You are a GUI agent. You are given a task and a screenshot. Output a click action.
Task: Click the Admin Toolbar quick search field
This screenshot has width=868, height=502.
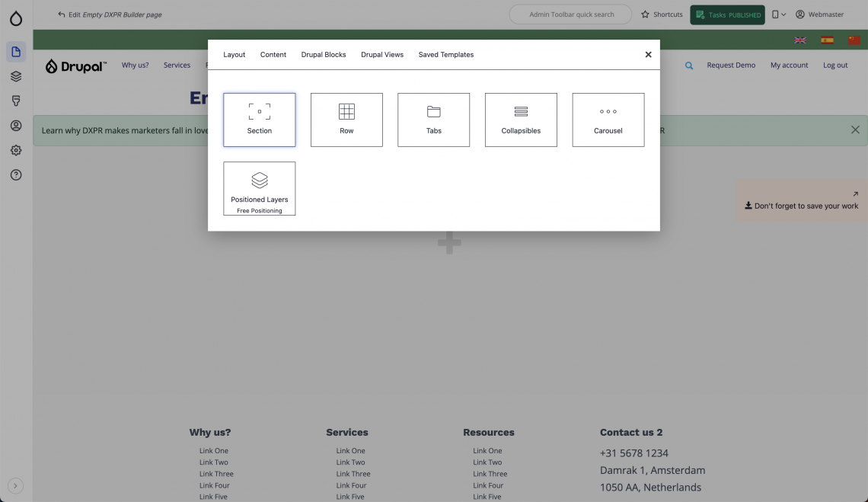coord(570,14)
